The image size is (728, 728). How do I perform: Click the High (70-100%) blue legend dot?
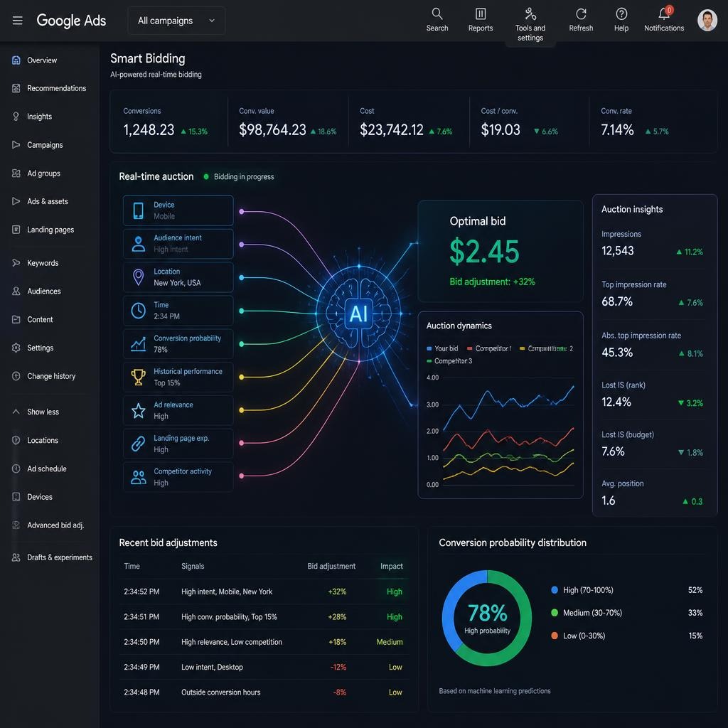(x=555, y=590)
